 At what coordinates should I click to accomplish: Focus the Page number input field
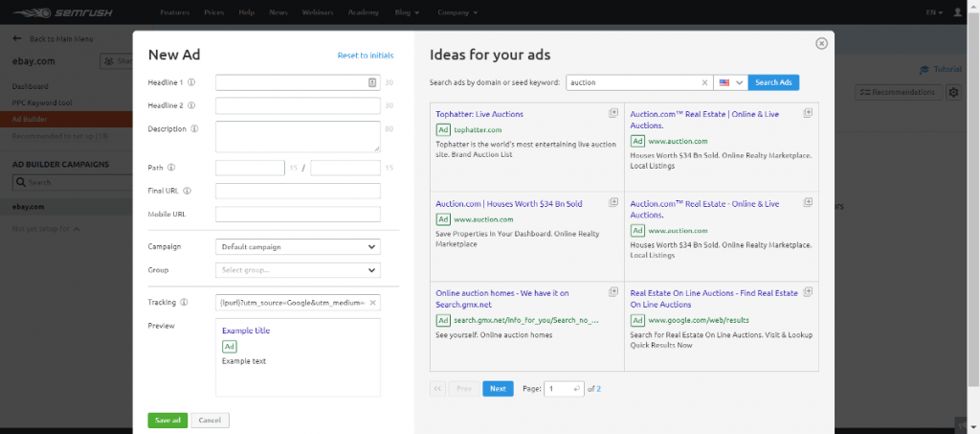564,388
